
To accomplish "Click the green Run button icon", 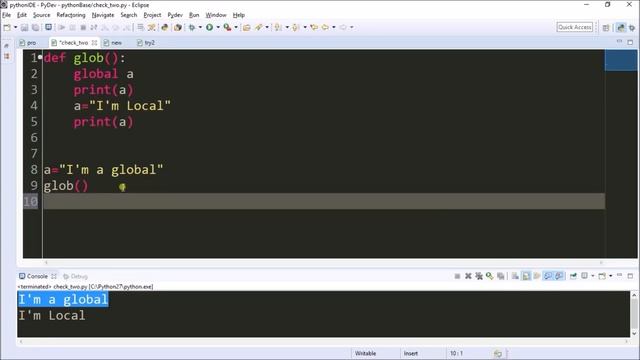I will coord(209,27).
